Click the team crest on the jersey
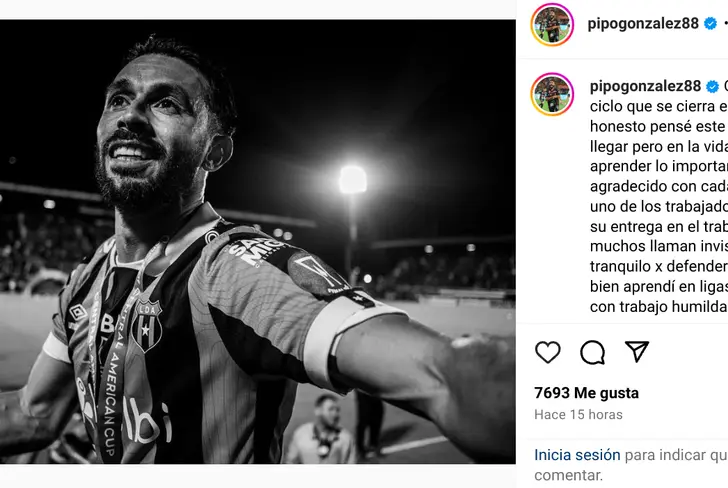The image size is (728, 488). tap(146, 323)
